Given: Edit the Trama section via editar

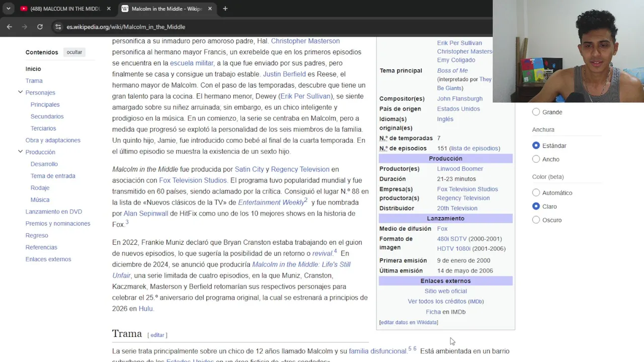Looking at the screenshot, I should pos(157,335).
